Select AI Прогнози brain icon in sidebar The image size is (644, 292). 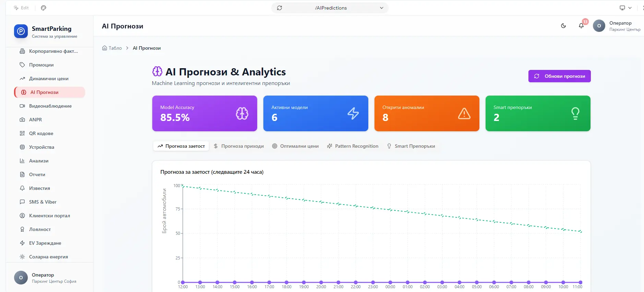pos(24,92)
